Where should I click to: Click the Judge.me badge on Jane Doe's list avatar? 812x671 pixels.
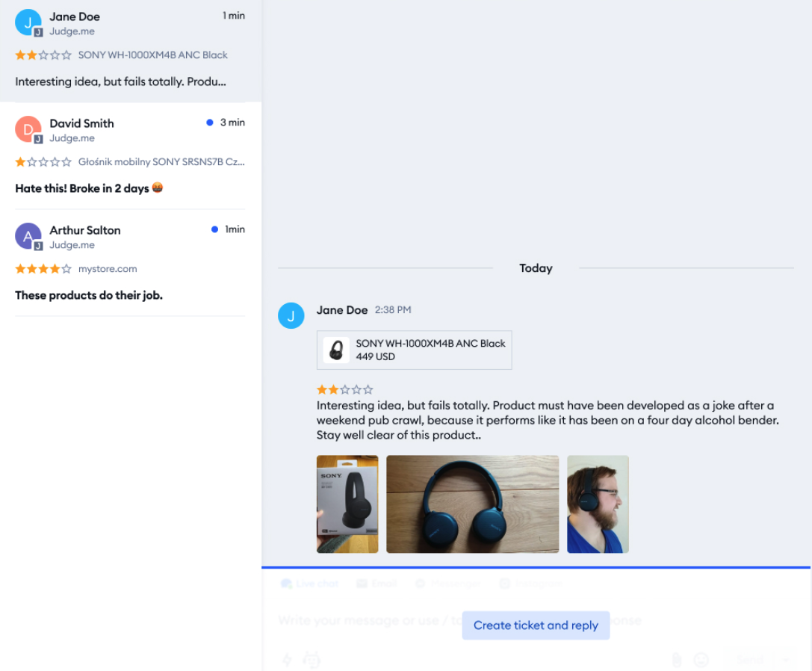click(38, 33)
